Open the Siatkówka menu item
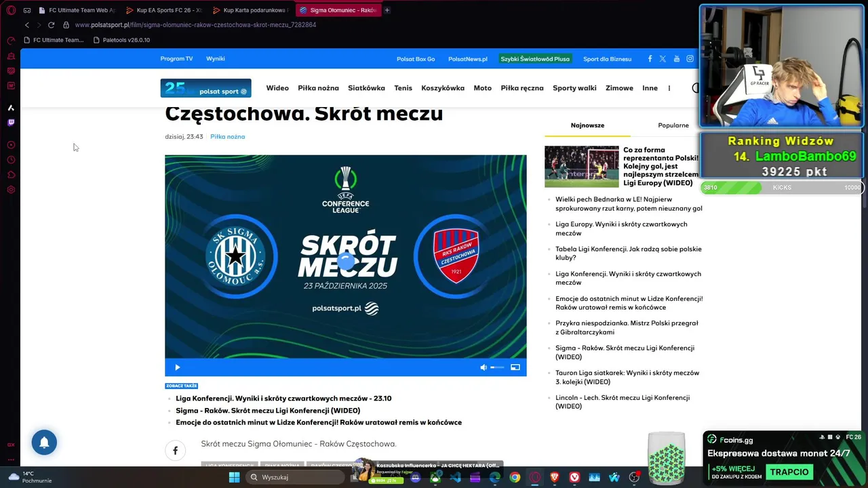868x488 pixels. (x=366, y=88)
